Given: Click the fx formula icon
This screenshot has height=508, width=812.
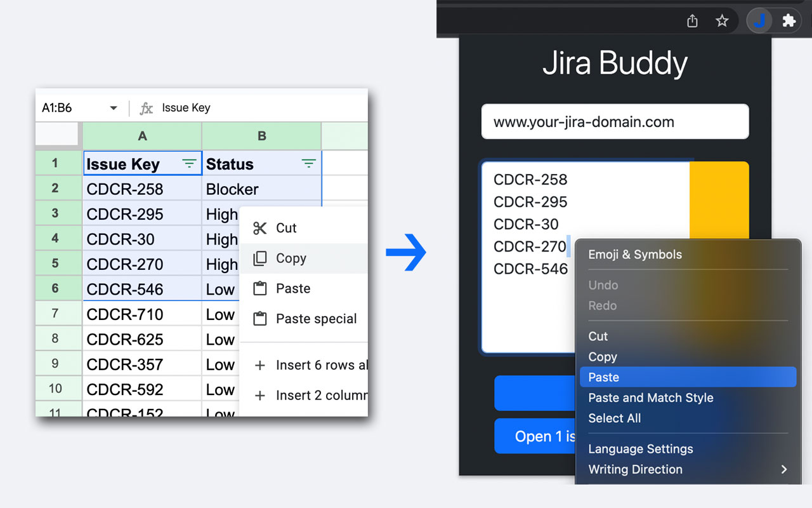Looking at the screenshot, I should pos(147,108).
